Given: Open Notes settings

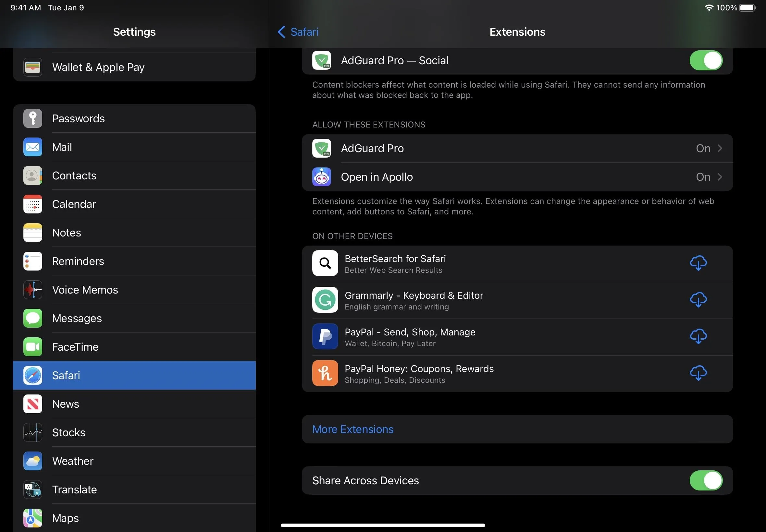Looking at the screenshot, I should click(x=134, y=233).
